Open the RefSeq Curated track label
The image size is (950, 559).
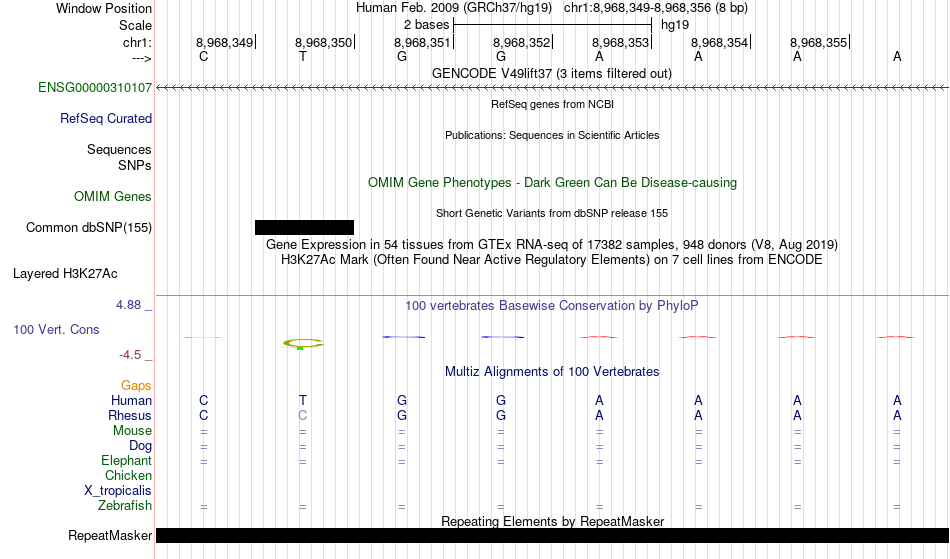(106, 119)
